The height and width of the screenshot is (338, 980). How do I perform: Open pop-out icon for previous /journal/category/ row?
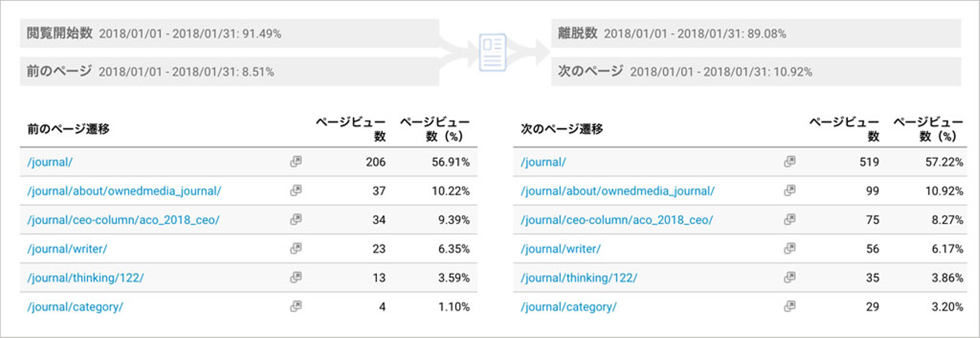(x=295, y=307)
